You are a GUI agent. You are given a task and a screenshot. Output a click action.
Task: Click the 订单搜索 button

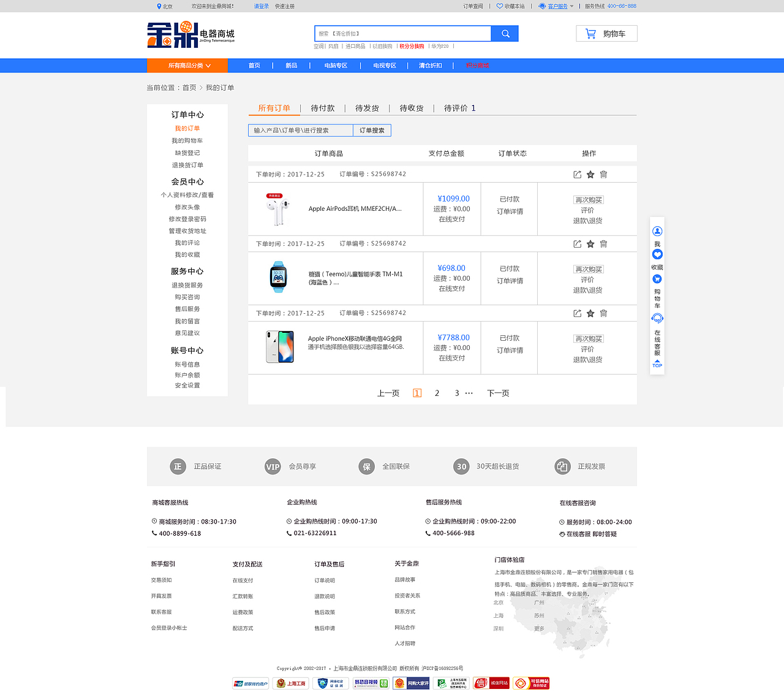point(372,131)
